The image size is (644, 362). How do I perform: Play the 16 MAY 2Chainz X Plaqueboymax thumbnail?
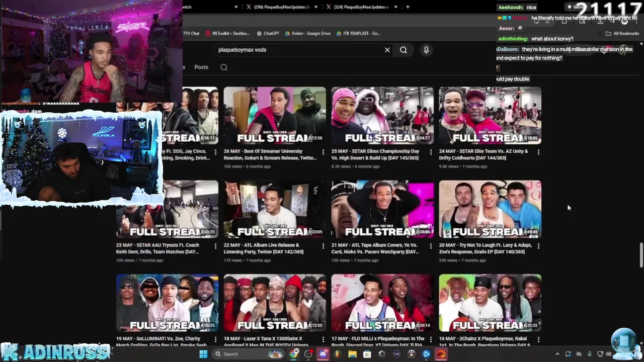pyautogui.click(x=490, y=303)
